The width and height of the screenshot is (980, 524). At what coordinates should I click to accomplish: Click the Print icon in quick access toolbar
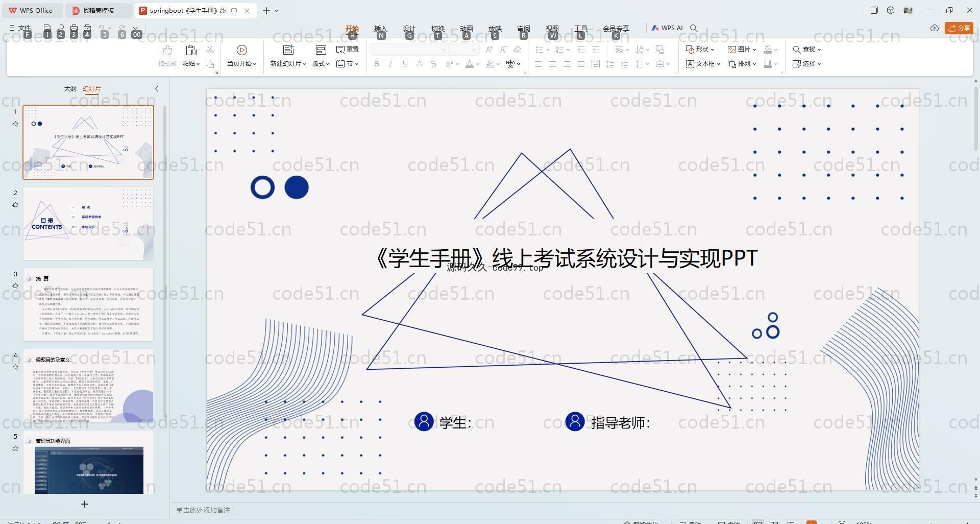(x=74, y=28)
